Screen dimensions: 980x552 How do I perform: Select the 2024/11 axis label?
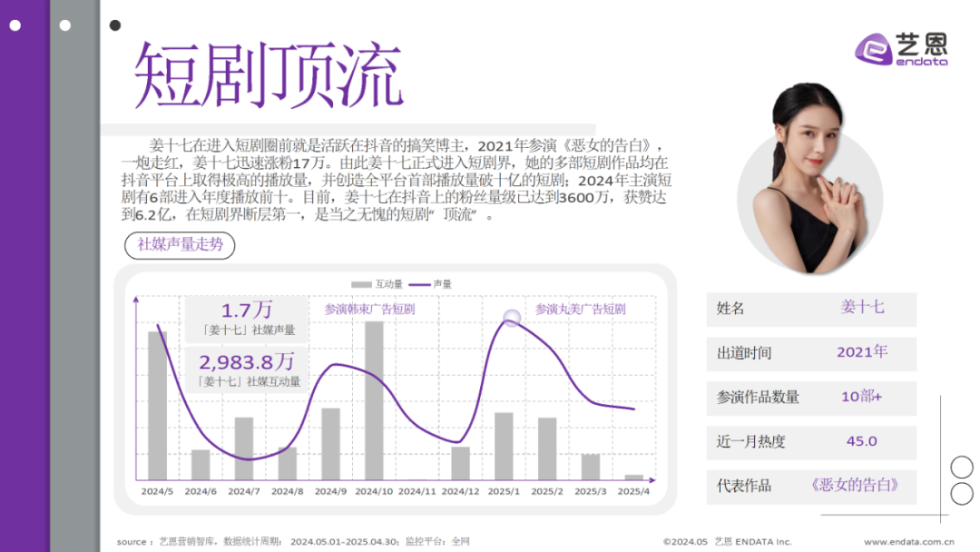click(416, 491)
